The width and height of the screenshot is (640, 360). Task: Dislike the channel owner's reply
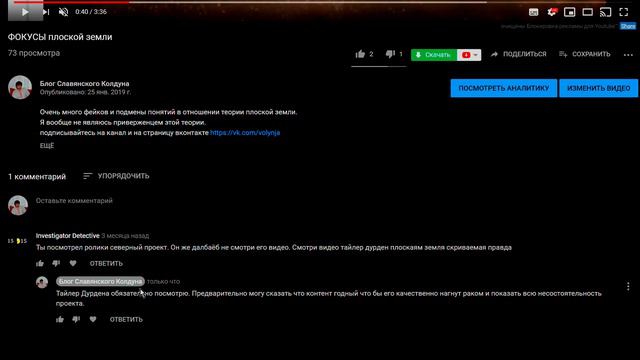click(76, 319)
